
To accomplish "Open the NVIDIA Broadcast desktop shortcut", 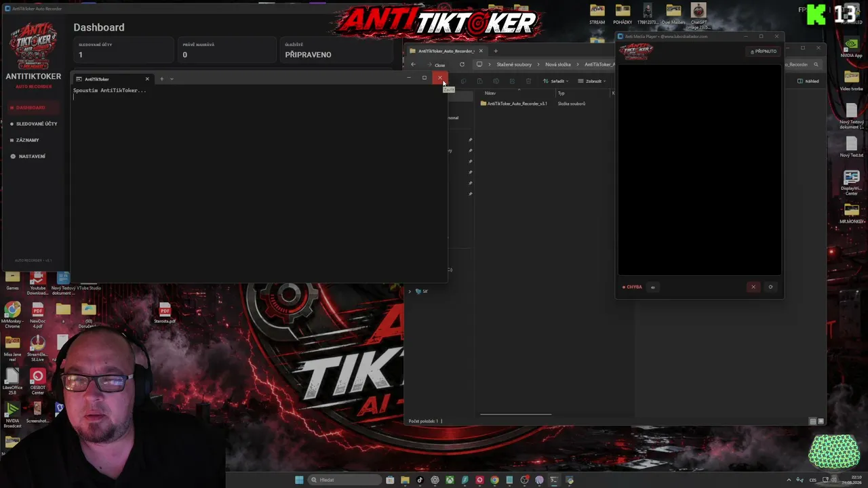I will pyautogui.click(x=12, y=415).
